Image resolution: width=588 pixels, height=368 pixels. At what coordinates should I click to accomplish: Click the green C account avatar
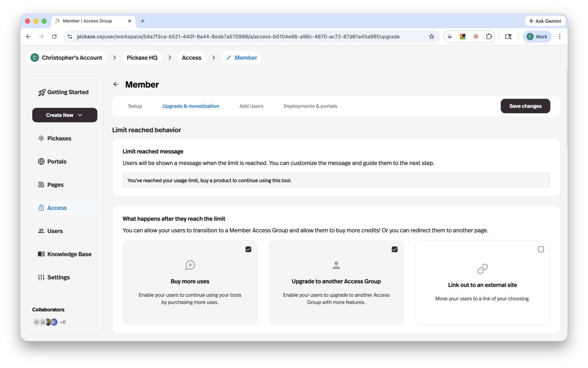[x=35, y=58]
